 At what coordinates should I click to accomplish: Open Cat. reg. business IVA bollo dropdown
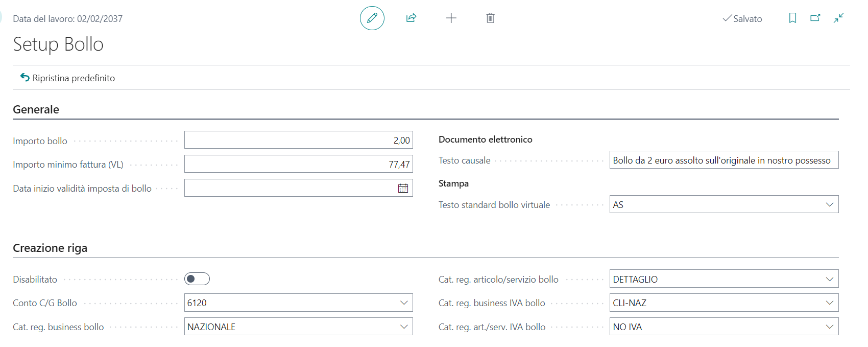click(830, 303)
